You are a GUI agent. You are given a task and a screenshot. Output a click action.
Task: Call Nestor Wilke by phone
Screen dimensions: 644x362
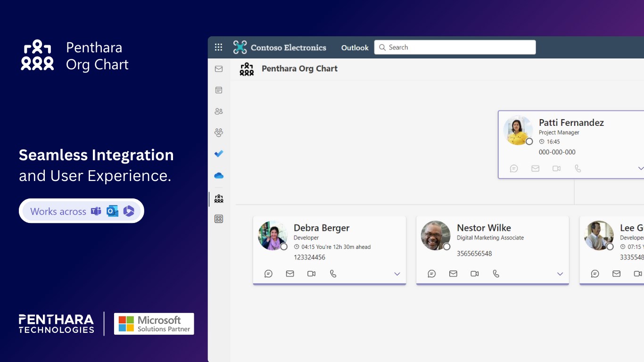tap(496, 273)
